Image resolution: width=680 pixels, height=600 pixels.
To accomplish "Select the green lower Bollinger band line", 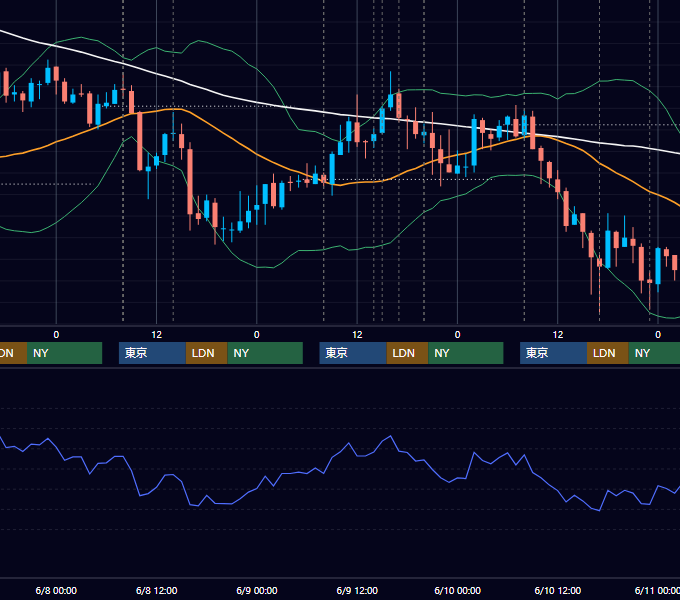I will [x=256, y=267].
